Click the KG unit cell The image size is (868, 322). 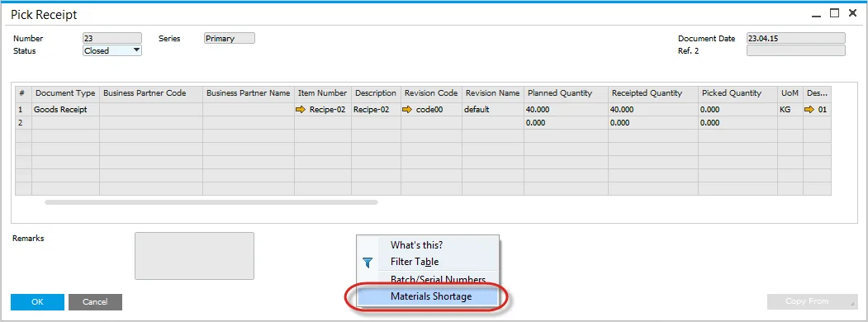[x=790, y=110]
